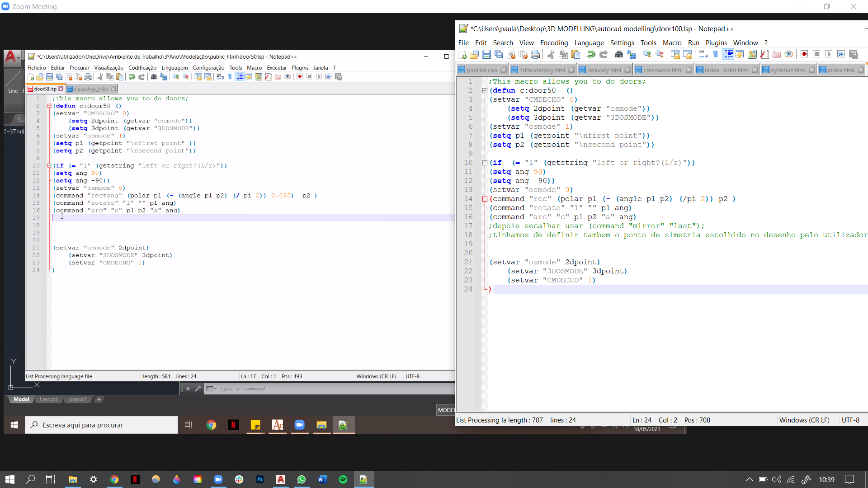Toggle Word Wrap in door50.lsp toolbar

(x=220, y=77)
